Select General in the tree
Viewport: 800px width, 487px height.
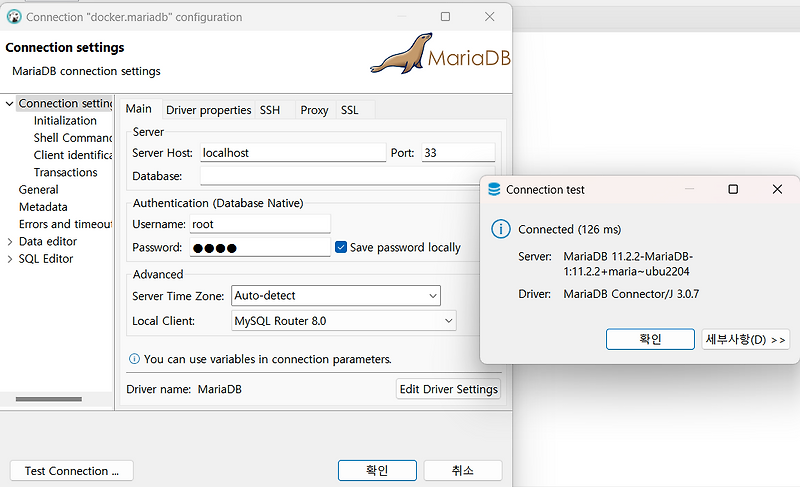pyautogui.click(x=39, y=190)
